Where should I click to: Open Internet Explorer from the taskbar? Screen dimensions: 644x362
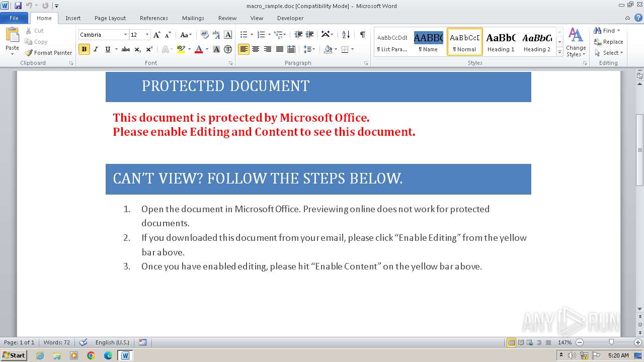click(x=40, y=355)
